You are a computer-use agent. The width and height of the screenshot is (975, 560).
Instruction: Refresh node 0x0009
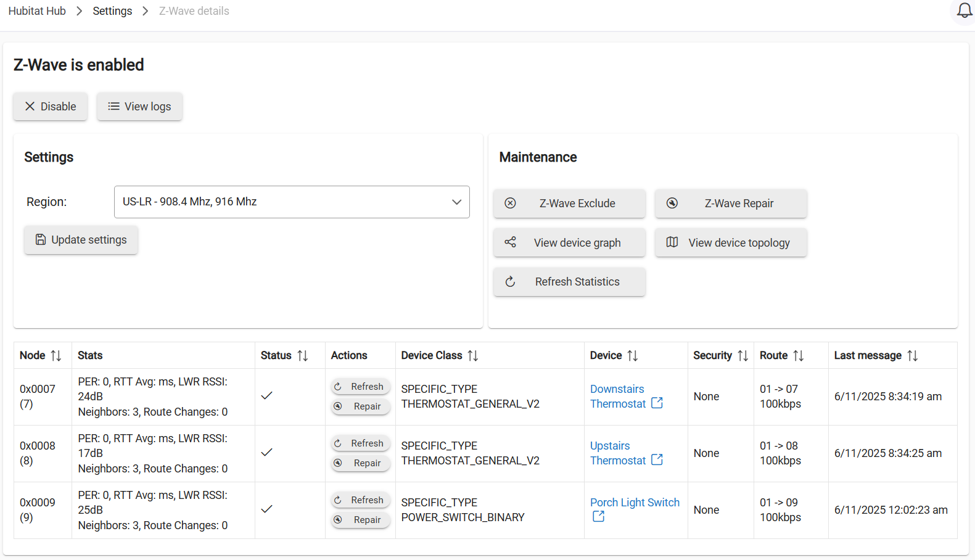(360, 500)
